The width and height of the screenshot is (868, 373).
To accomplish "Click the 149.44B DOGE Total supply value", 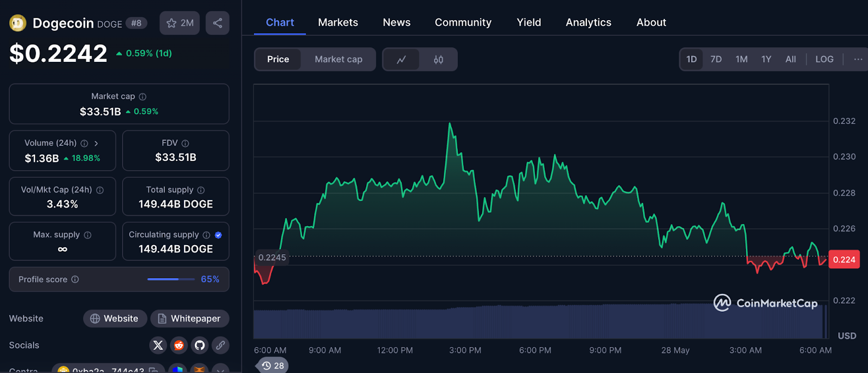I will point(176,204).
